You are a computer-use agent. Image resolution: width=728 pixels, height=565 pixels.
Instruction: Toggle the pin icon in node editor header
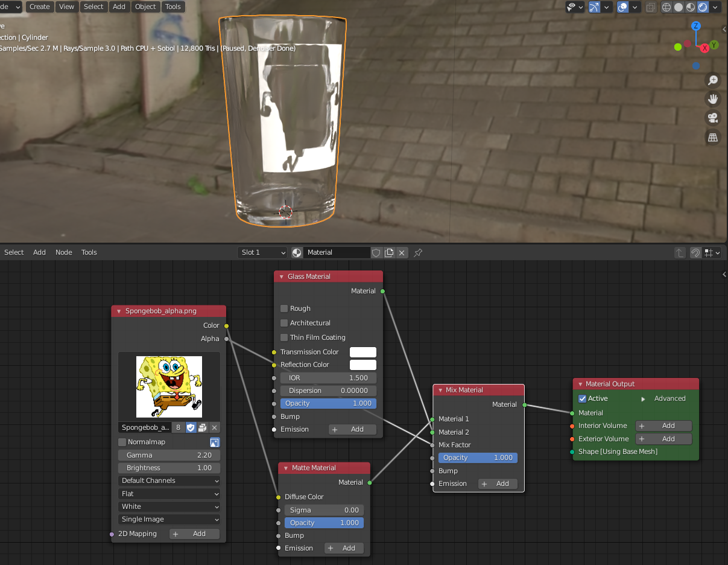click(418, 252)
